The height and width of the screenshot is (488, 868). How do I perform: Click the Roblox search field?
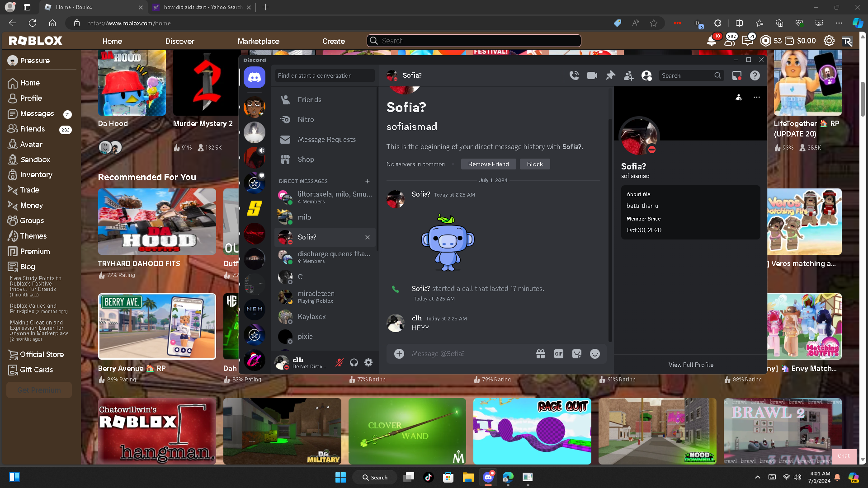[x=474, y=41]
